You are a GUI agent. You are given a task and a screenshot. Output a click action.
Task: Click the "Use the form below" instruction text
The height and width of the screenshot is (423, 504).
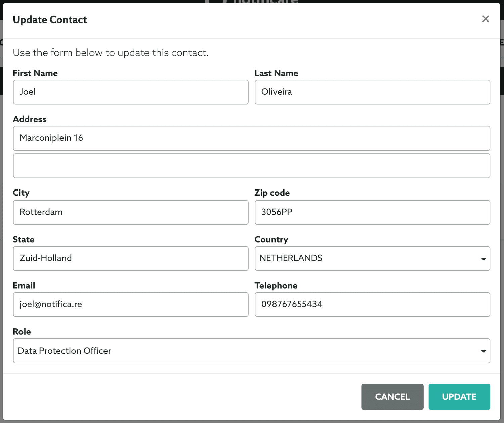point(111,53)
